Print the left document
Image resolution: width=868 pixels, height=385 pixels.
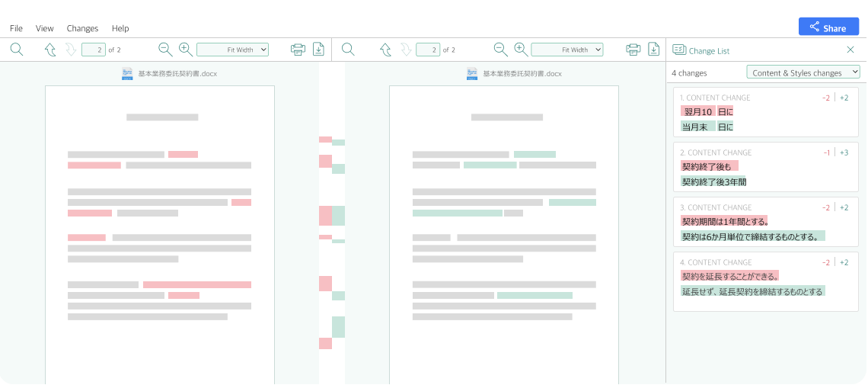click(x=298, y=50)
